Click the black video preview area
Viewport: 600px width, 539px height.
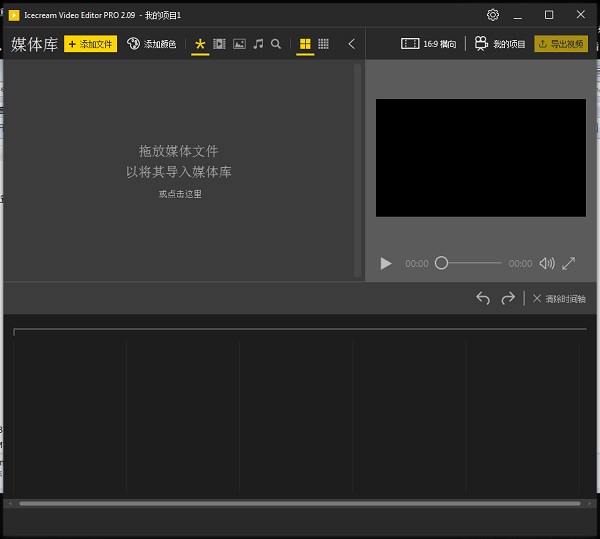[481, 158]
